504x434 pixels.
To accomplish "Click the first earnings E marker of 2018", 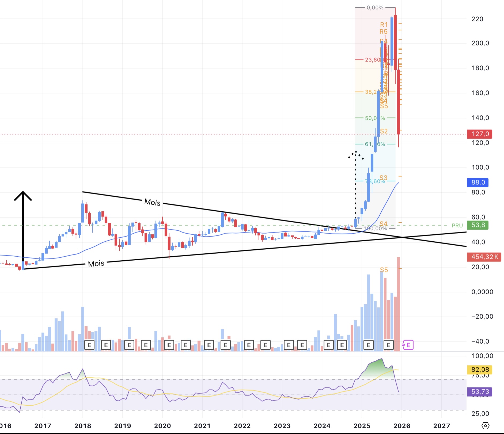I will click(89, 345).
